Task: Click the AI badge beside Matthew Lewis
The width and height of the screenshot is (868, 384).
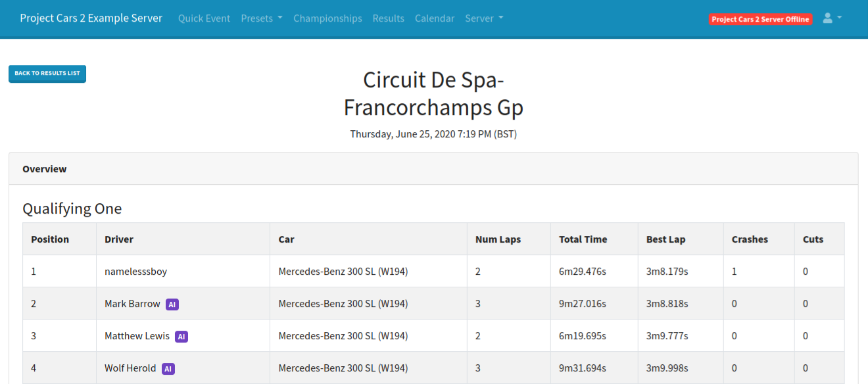Action: (x=181, y=337)
